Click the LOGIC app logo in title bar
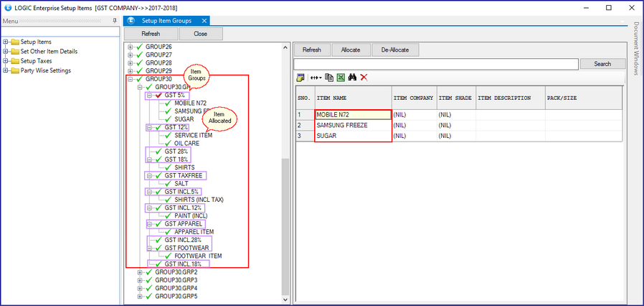This screenshot has height=306, width=644. 7,7
